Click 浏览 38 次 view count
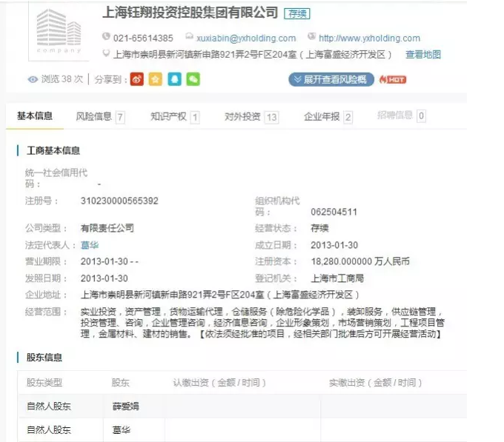Image resolution: width=504 pixels, height=442 pixels. pyautogui.click(x=62, y=79)
